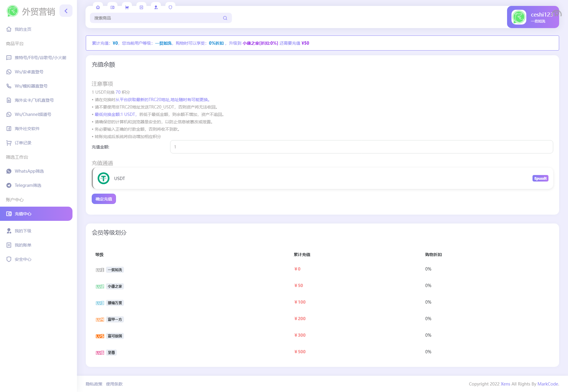Image resolution: width=568 pixels, height=392 pixels.
Task: Open the wallet recharge icon in top tabs
Action: 112,7
